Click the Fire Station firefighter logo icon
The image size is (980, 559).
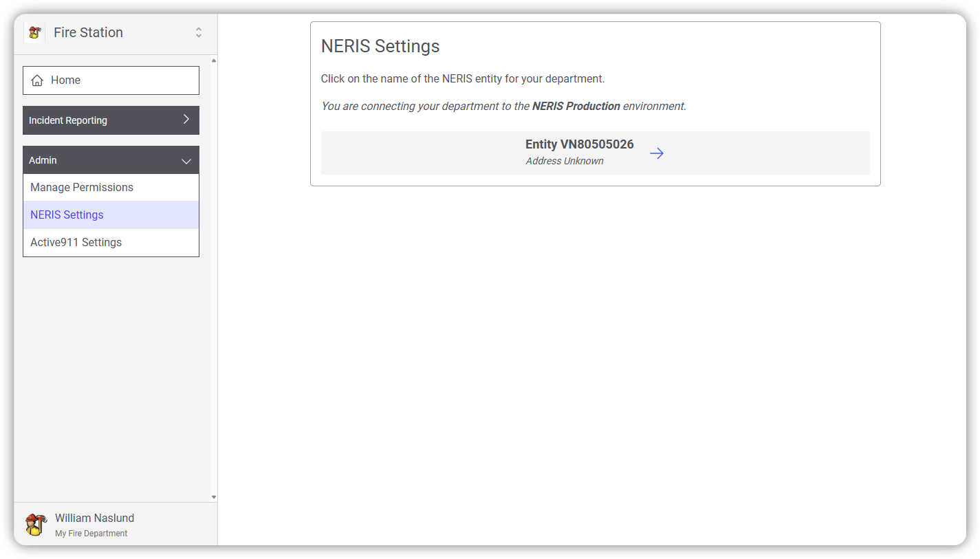pos(34,32)
